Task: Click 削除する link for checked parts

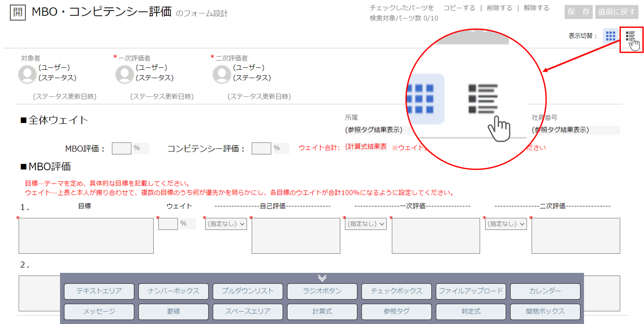Action: 499,8
